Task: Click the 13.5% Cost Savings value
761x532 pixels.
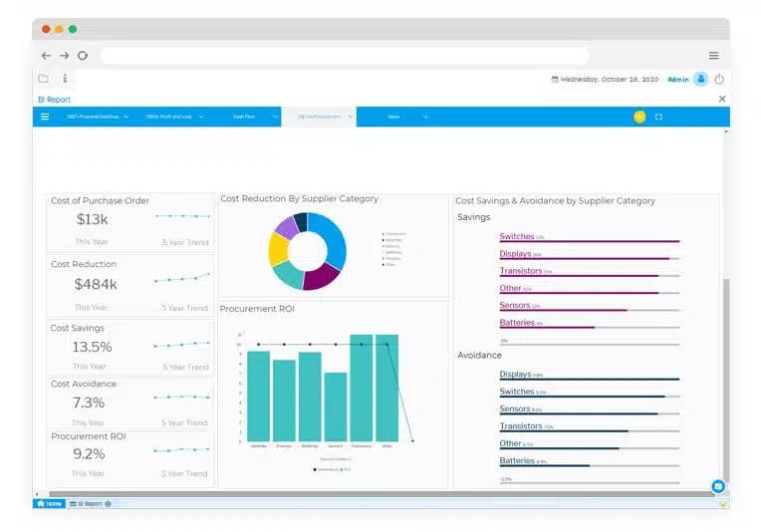Action: pyautogui.click(x=93, y=347)
